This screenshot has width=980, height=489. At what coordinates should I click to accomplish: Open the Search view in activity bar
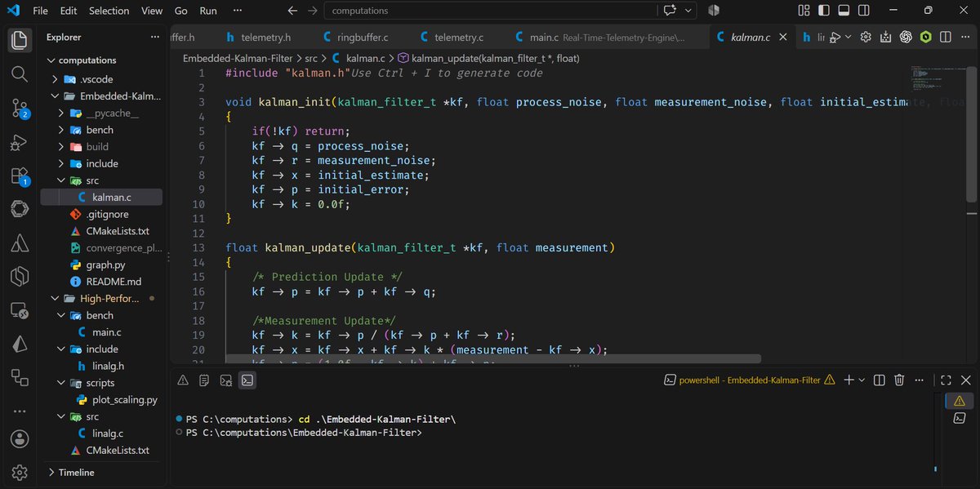[20, 73]
